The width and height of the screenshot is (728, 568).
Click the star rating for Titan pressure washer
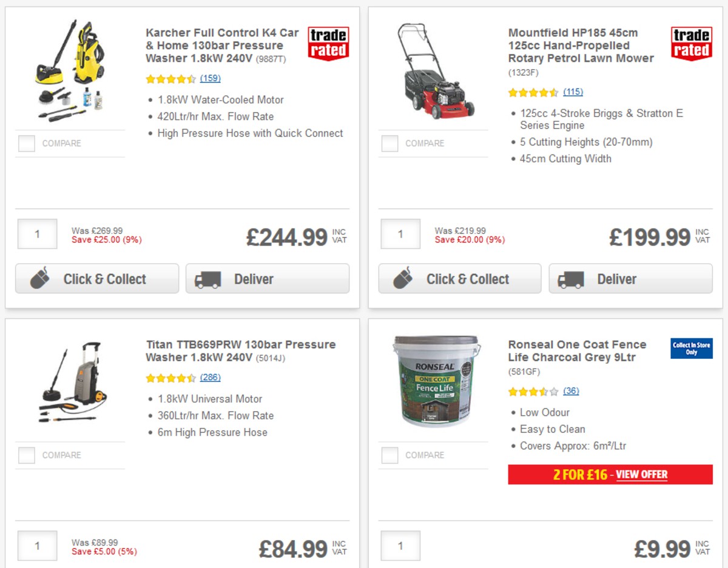172,376
